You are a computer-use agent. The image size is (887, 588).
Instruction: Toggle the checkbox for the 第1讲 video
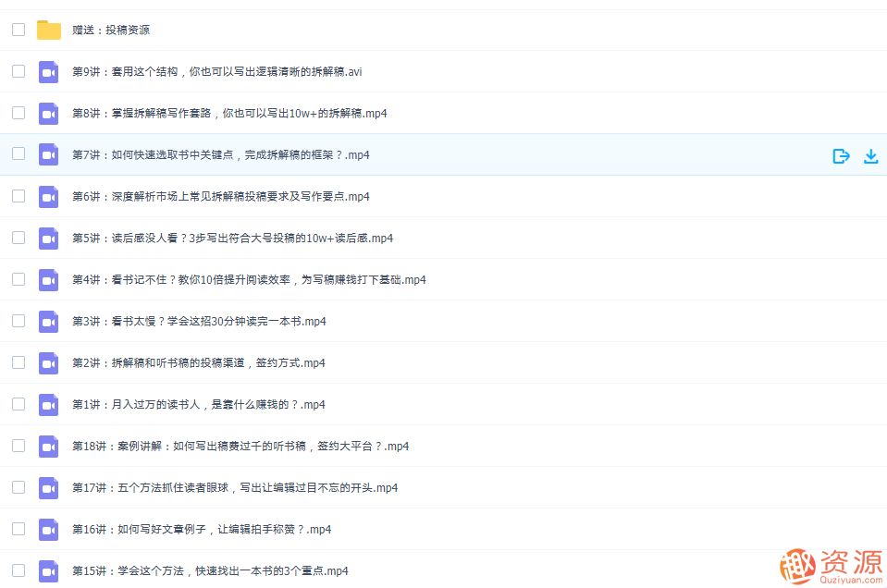18,404
